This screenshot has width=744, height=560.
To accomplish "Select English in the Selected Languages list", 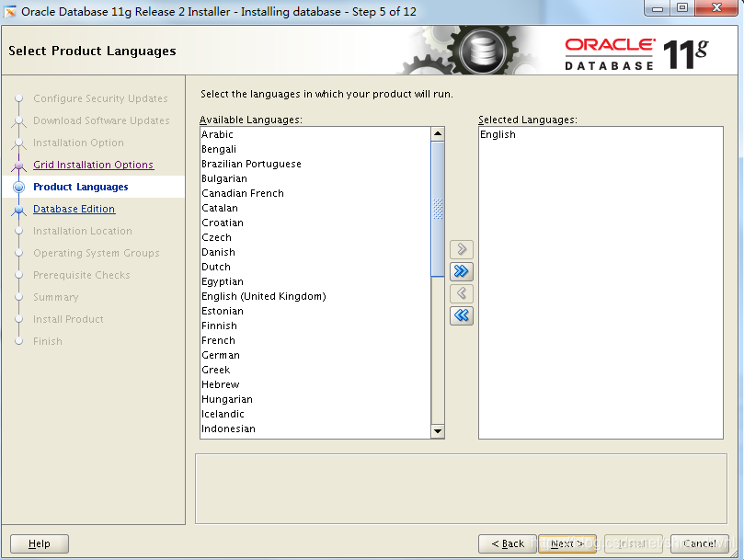I will (498, 134).
